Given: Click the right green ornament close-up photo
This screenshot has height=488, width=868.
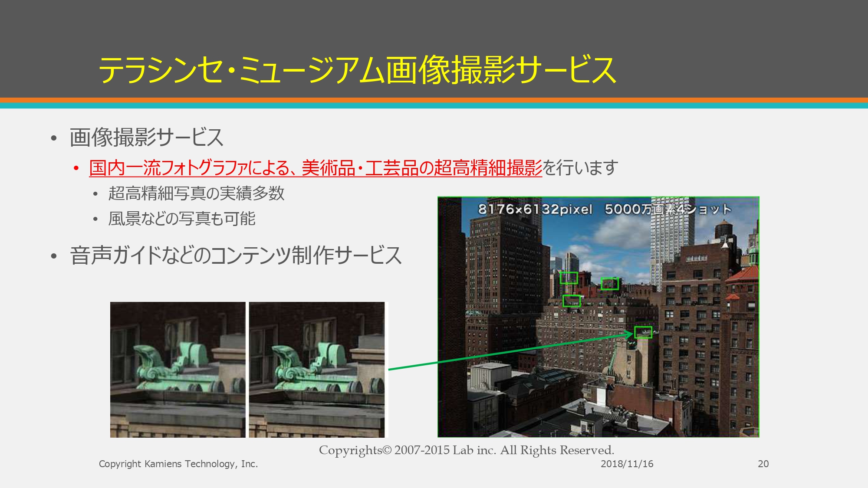Looking at the screenshot, I should click(316, 370).
